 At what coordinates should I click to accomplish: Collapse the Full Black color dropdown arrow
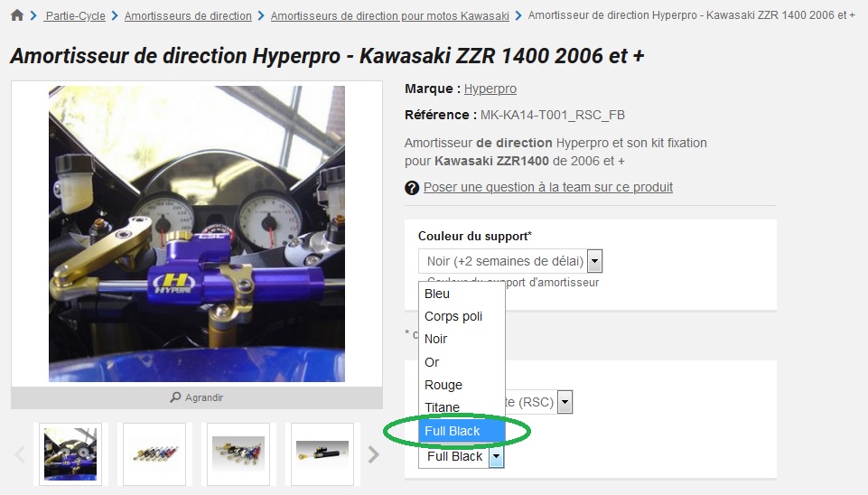click(497, 456)
